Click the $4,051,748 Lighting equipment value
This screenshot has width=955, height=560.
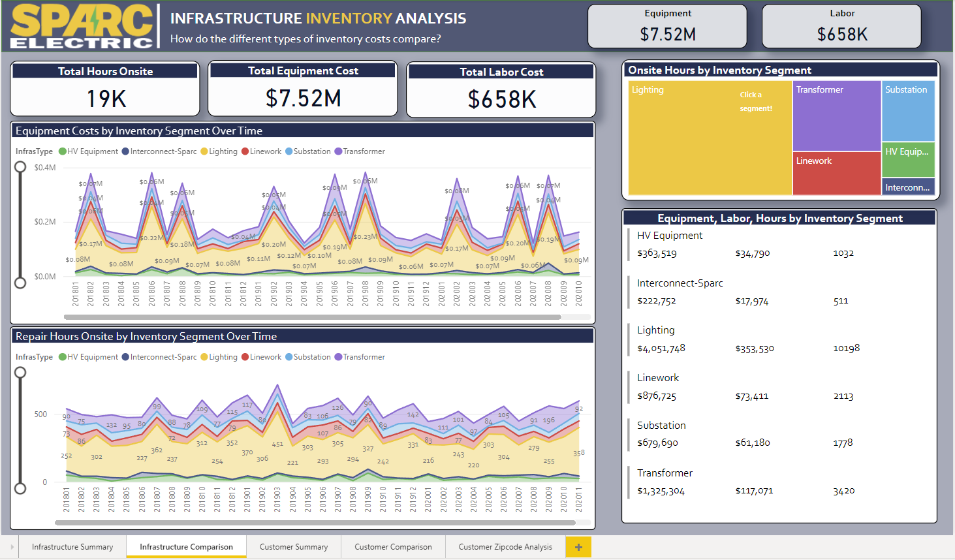661,349
